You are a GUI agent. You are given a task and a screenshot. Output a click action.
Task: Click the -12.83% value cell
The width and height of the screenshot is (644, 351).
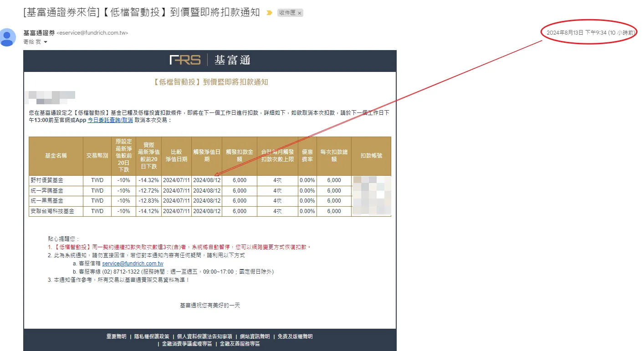[x=148, y=201]
